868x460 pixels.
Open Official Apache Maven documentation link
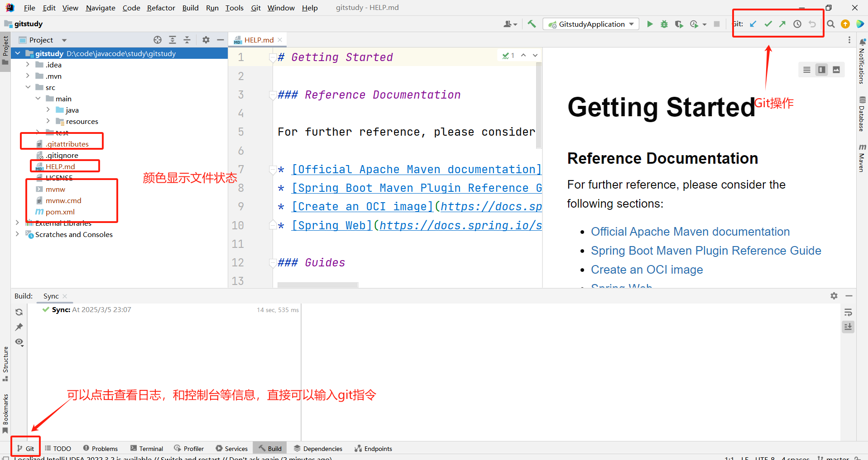click(690, 232)
